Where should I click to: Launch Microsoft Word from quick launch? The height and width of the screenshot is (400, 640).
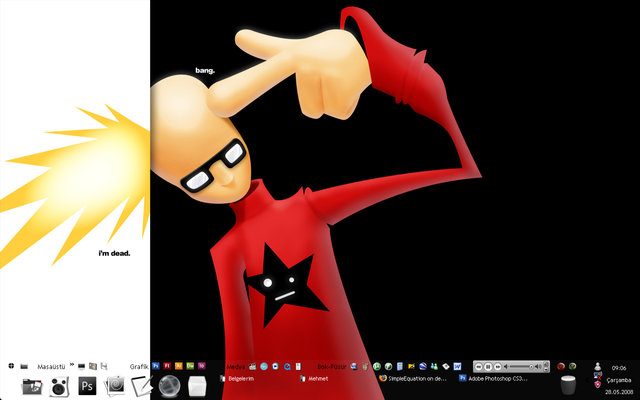point(457,367)
